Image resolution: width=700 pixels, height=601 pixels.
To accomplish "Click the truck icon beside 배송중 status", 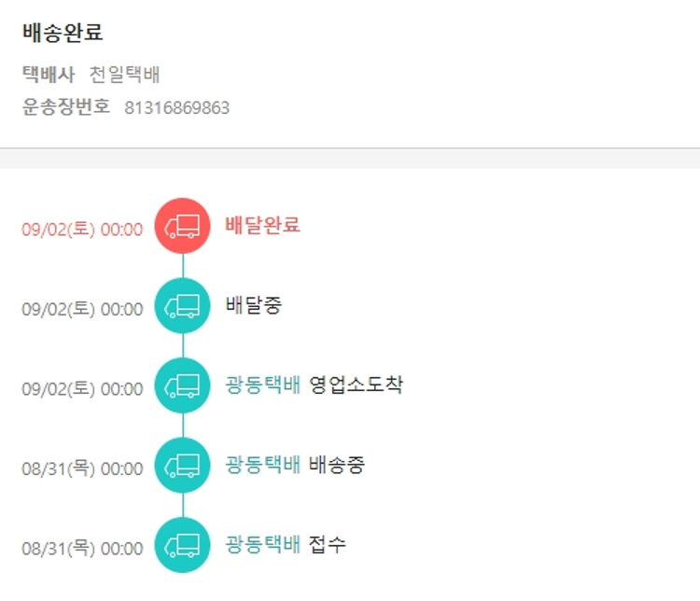I will [x=182, y=465].
